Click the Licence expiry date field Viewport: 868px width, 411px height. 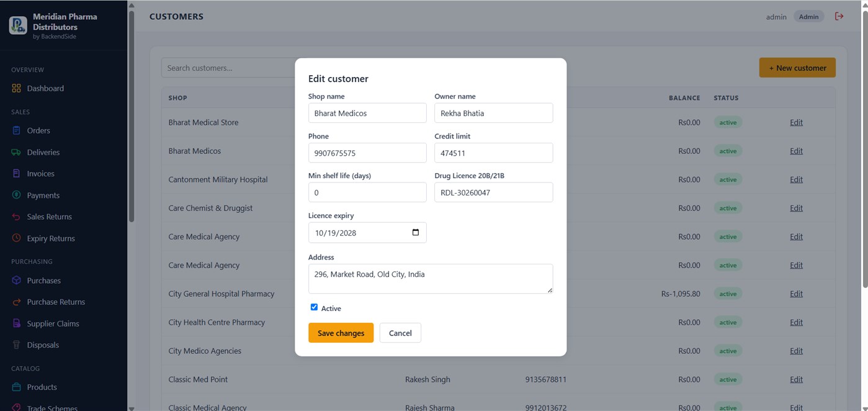(x=367, y=233)
